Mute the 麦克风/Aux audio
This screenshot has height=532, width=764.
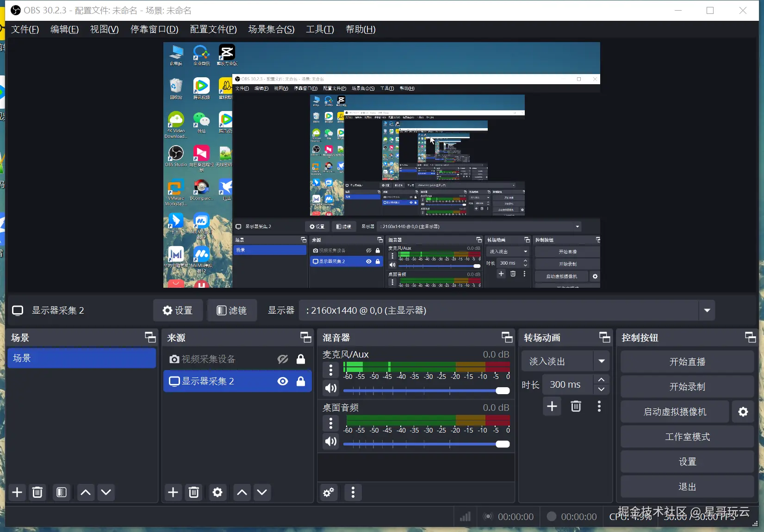[330, 388]
